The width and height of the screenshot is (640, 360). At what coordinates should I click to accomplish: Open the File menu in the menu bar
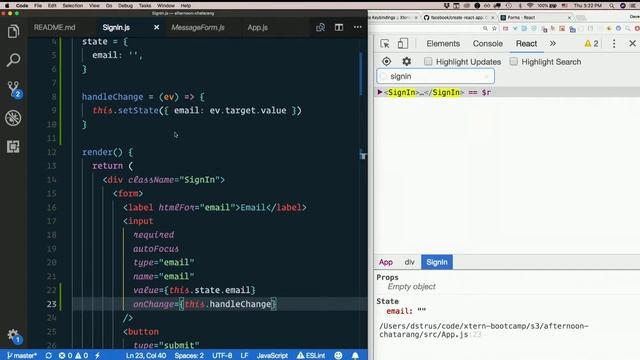click(38, 5)
